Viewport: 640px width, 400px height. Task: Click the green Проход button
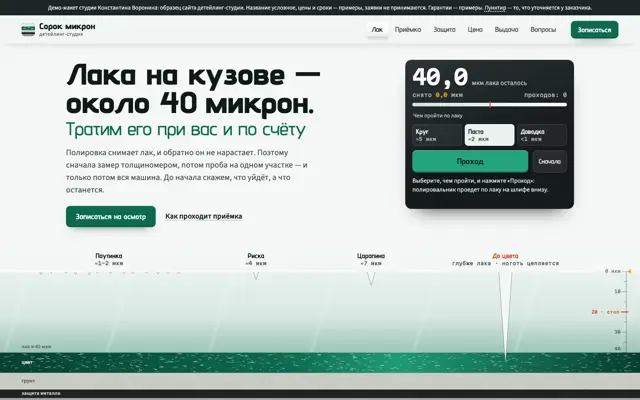470,161
